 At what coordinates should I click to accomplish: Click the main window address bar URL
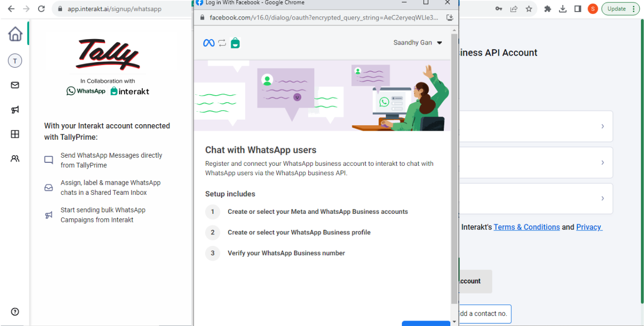[x=115, y=9]
